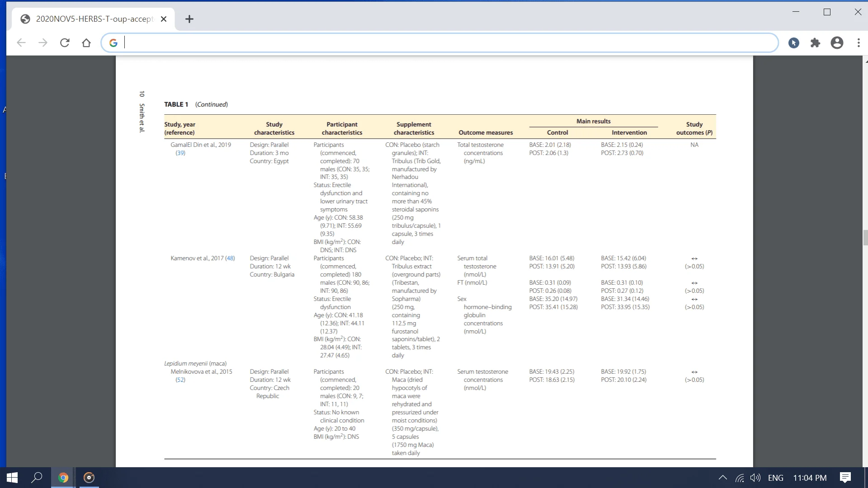
Task: Click reference link 52 Melnikova
Action: 181,380
